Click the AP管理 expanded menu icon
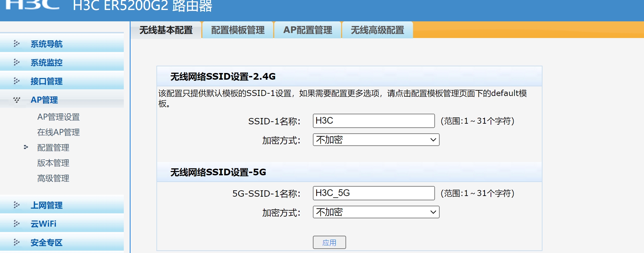The height and width of the screenshot is (253, 644). 16,100
